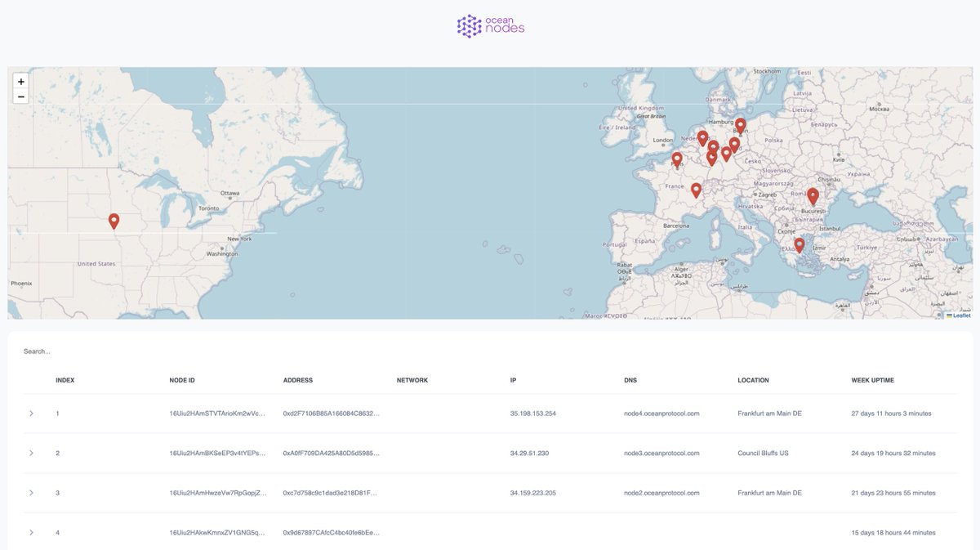This screenshot has width=980, height=550.
Task: Sort by ADDRESS column header
Action: 298,380
